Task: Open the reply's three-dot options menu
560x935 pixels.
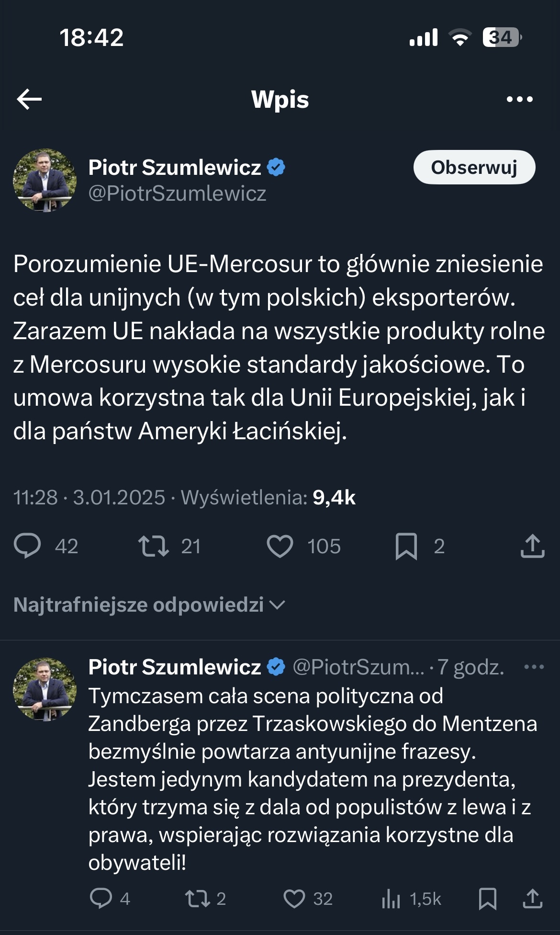Action: point(534,667)
